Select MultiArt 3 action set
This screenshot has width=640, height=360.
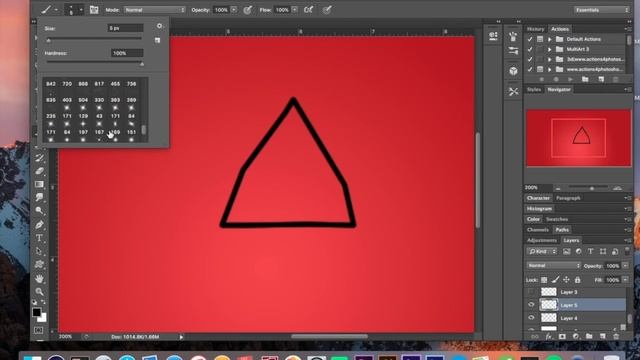(x=577, y=49)
